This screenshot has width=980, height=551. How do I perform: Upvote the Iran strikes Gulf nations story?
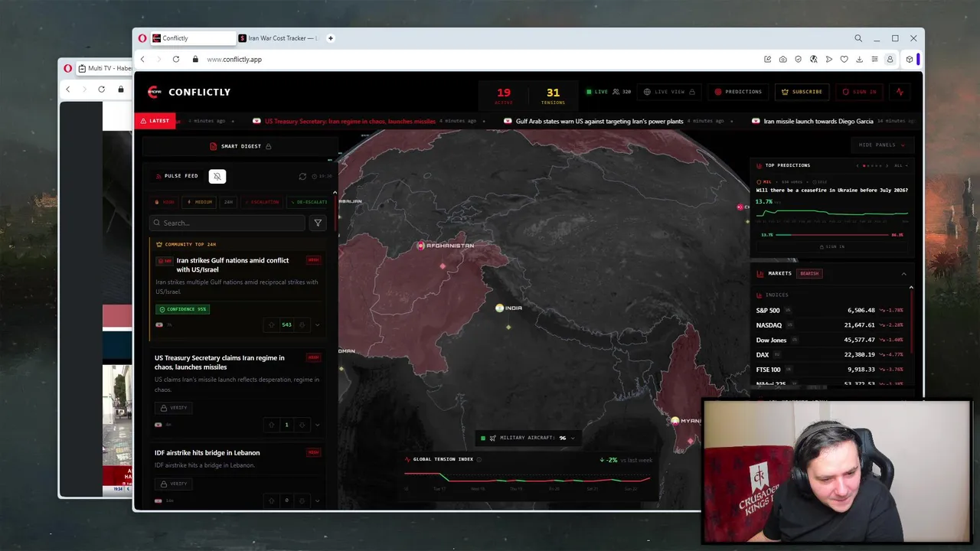[x=271, y=324]
